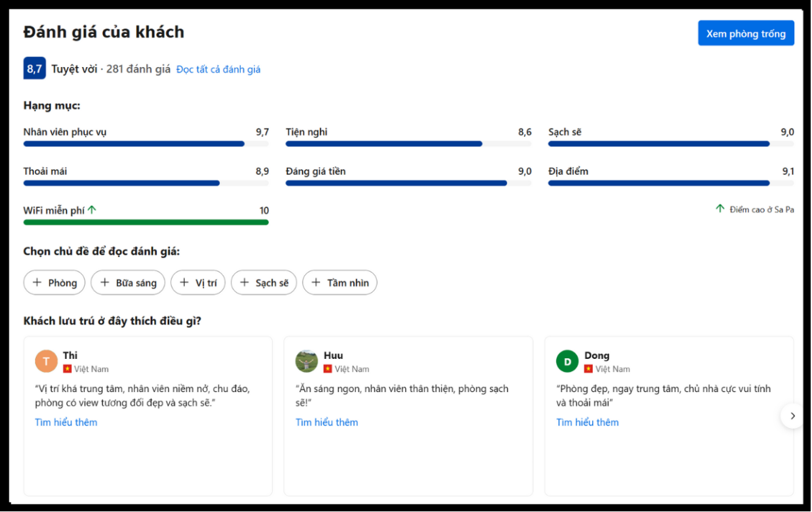Select the Sạch sẽ topic chip
This screenshot has width=812, height=512.
(264, 282)
